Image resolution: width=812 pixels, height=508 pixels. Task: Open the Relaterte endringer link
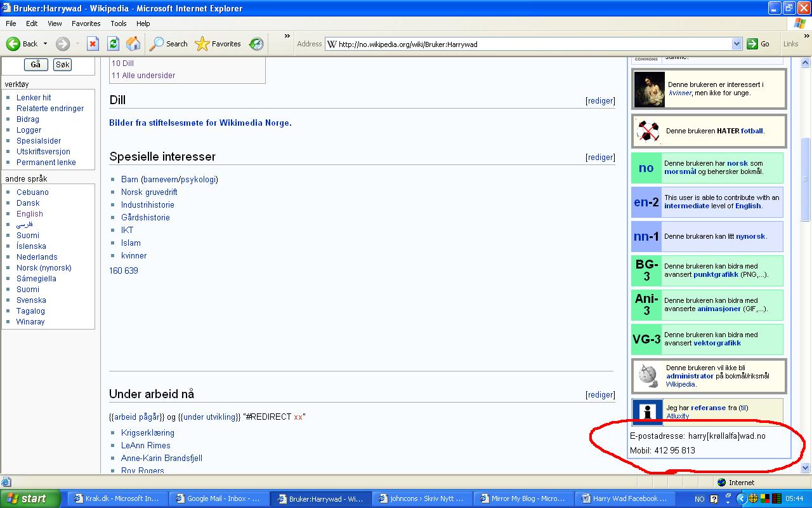[50, 109]
